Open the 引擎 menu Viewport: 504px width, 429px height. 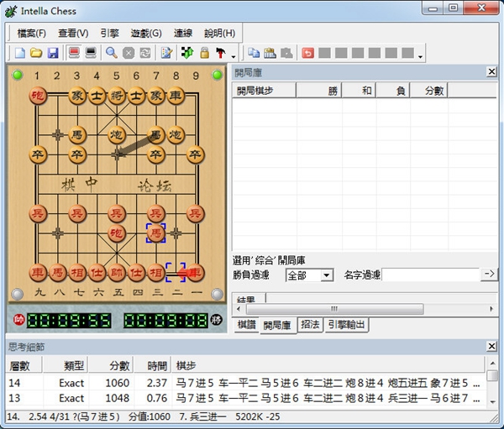point(109,33)
